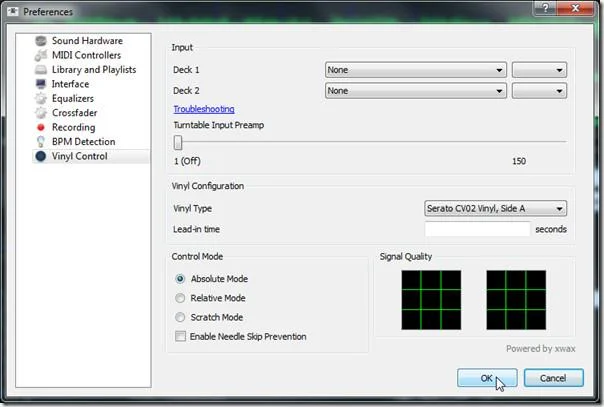604x407 pixels.
Task: Select Relative Mode radio button
Action: click(x=180, y=298)
